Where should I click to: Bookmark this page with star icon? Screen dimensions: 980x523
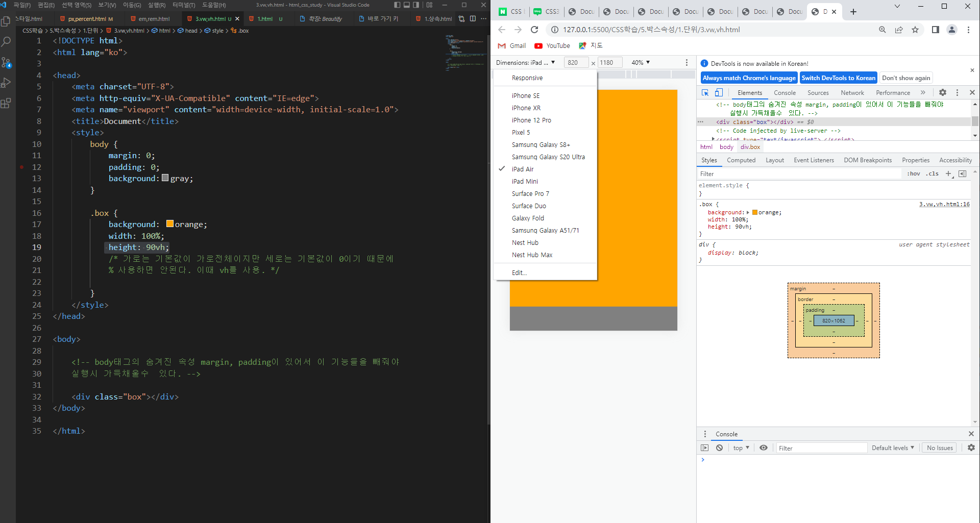(915, 30)
